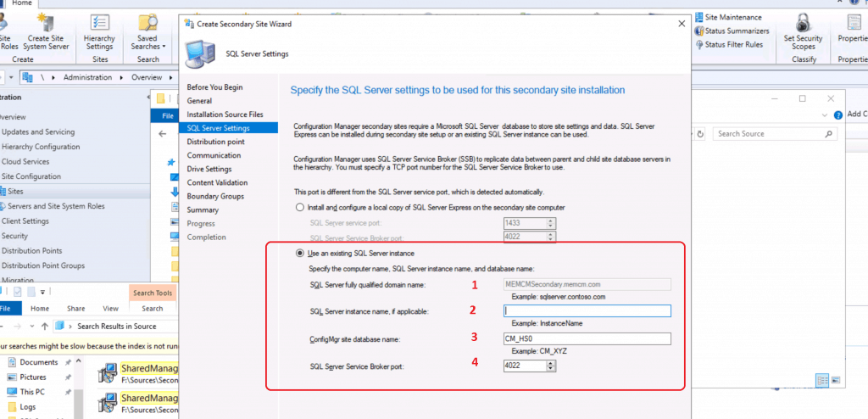Switch Explorer to Details view icon
The width and height of the screenshot is (868, 419).
[x=822, y=380]
